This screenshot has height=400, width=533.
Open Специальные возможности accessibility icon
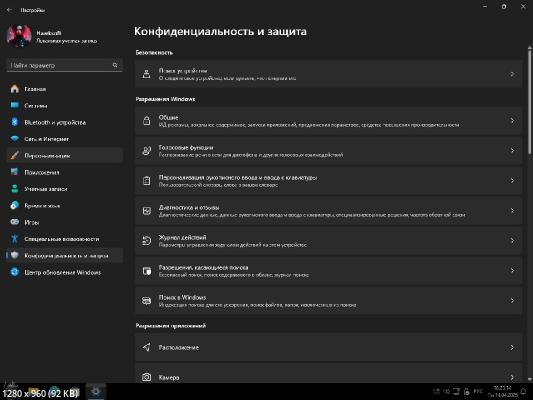[x=15, y=239]
